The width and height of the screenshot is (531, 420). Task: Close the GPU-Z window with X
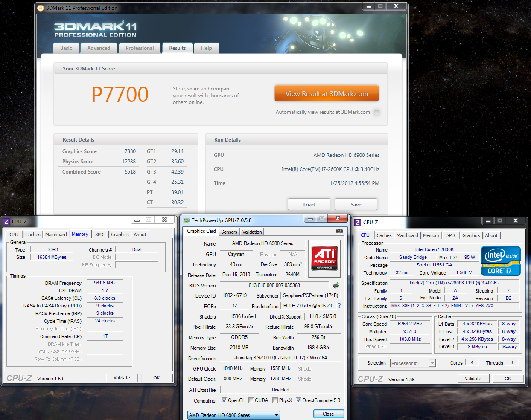coord(338,219)
